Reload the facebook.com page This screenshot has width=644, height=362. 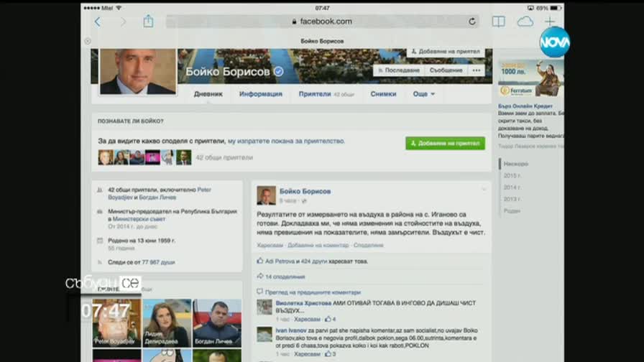pyautogui.click(x=472, y=22)
